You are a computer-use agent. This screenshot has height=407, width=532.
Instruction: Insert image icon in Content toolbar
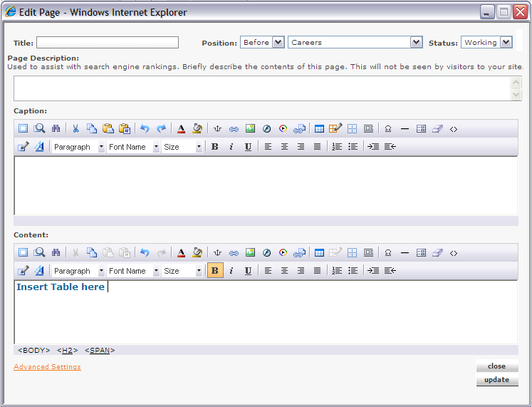[x=250, y=252]
